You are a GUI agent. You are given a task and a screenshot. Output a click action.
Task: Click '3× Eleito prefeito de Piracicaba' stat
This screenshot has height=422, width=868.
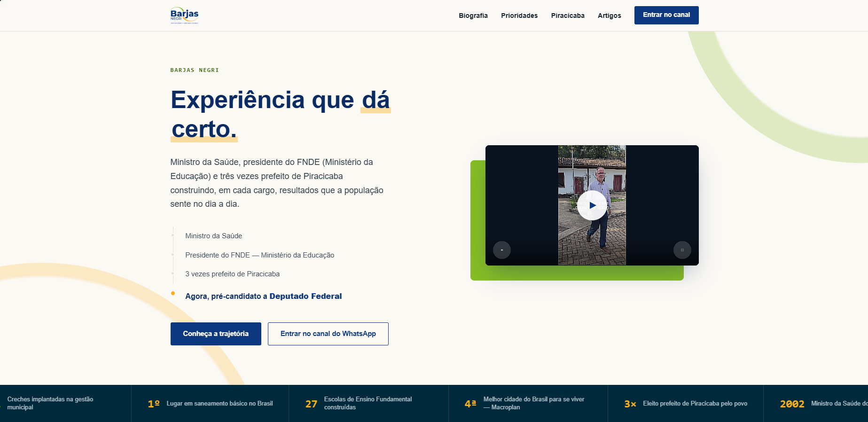click(686, 404)
